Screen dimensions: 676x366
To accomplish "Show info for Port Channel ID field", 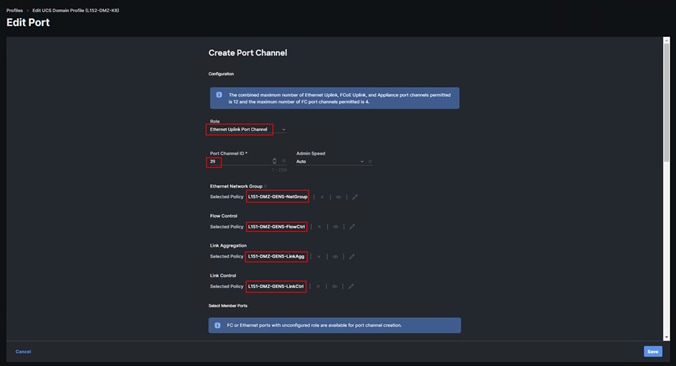I will (284, 161).
